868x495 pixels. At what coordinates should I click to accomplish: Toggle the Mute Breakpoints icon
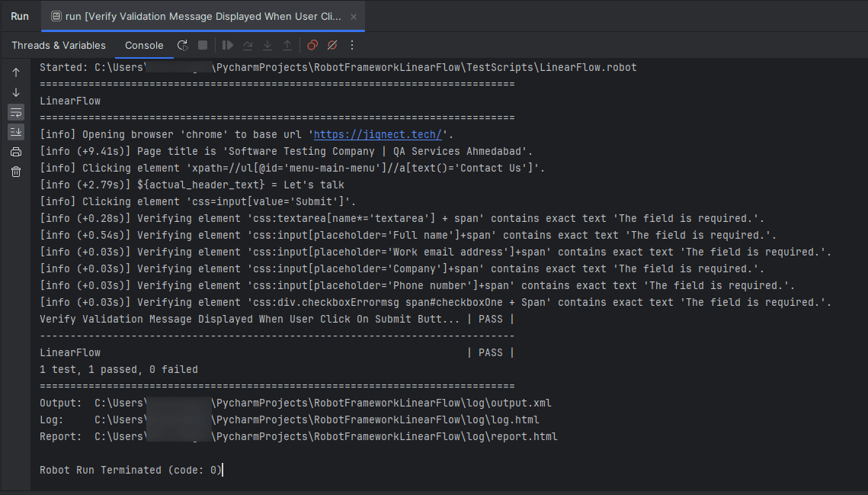click(332, 46)
